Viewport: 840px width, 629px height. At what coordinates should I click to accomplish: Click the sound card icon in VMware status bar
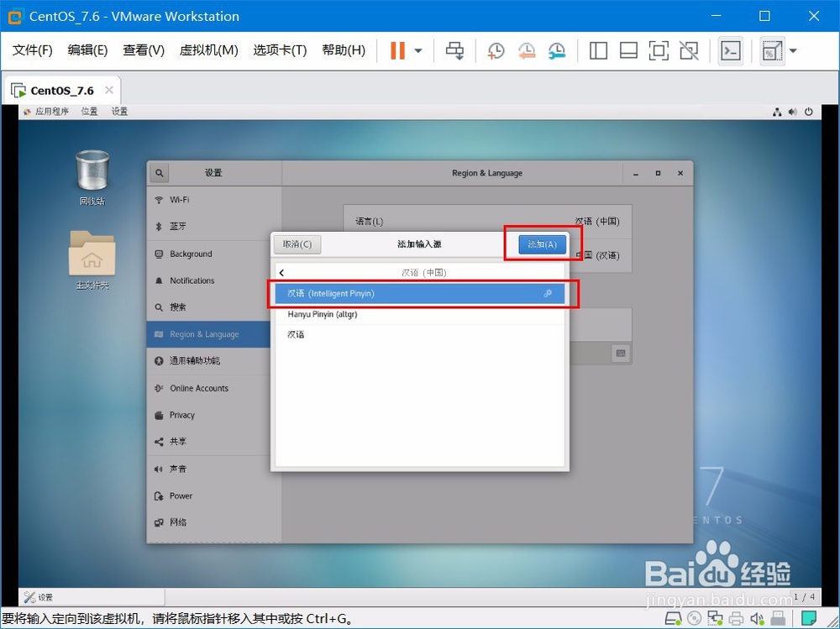pyautogui.click(x=757, y=619)
